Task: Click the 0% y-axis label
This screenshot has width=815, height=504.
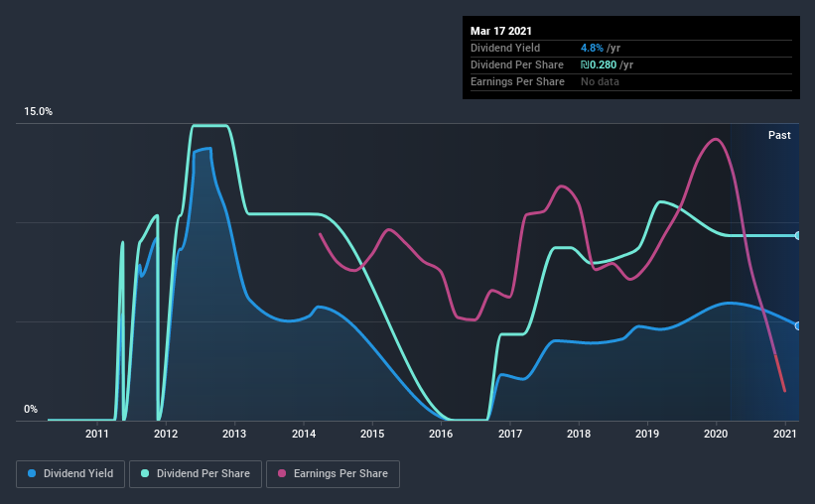Action: pyautogui.click(x=31, y=410)
